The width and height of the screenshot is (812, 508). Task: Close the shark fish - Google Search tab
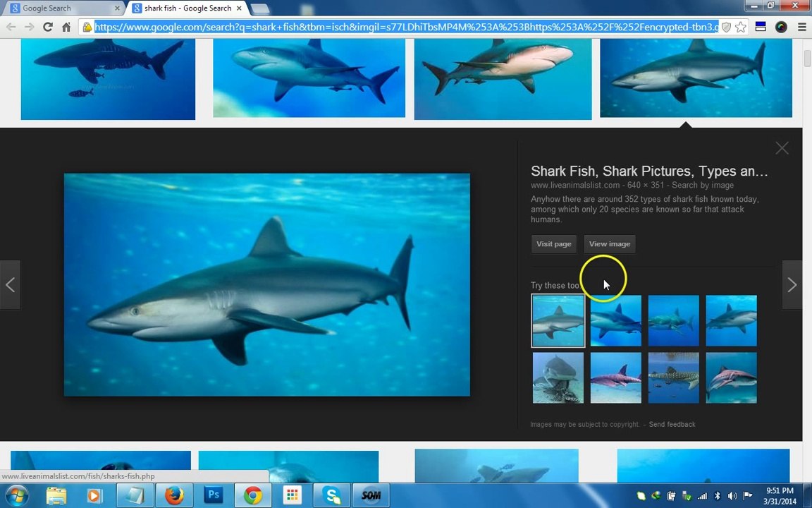pos(239,8)
